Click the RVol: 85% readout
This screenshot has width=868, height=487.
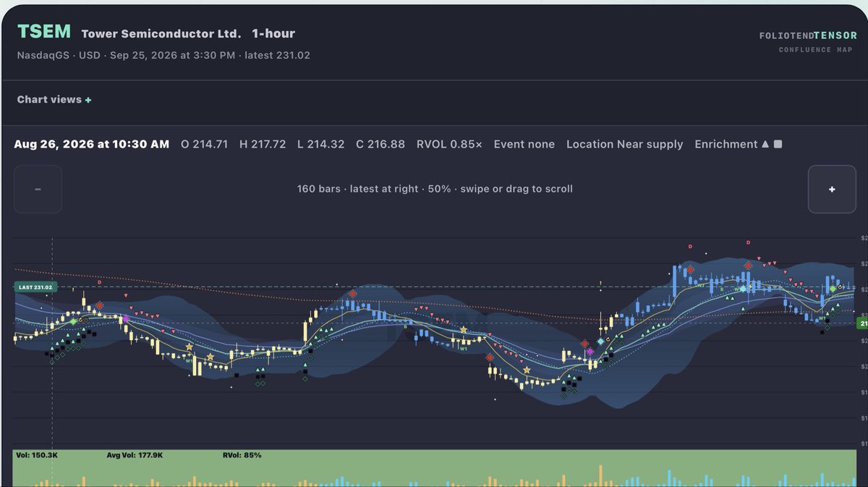242,455
